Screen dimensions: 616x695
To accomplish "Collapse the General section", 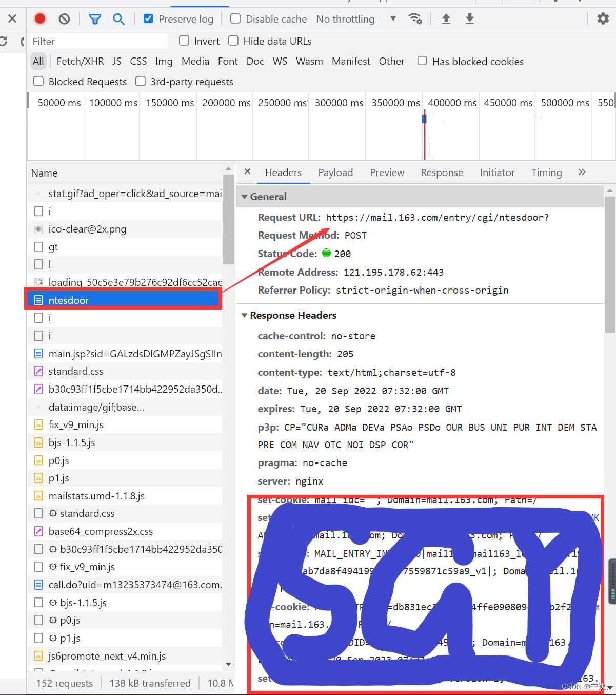I will (x=245, y=197).
